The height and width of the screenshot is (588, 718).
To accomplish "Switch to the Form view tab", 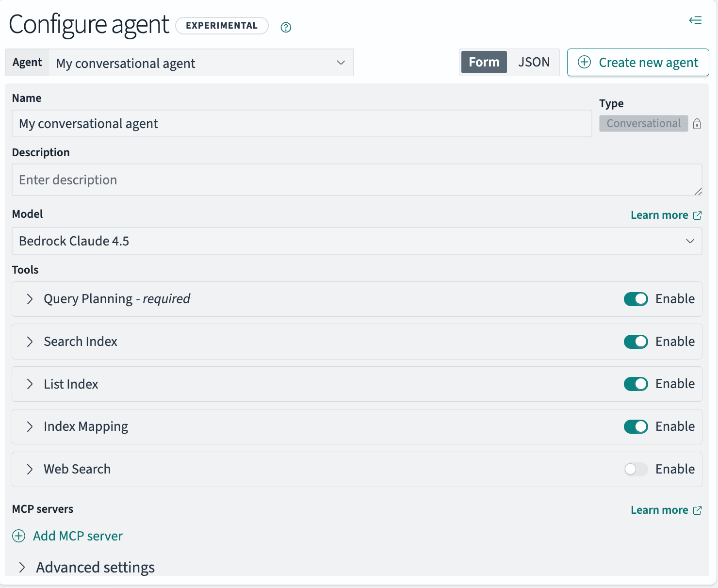I will [x=484, y=62].
